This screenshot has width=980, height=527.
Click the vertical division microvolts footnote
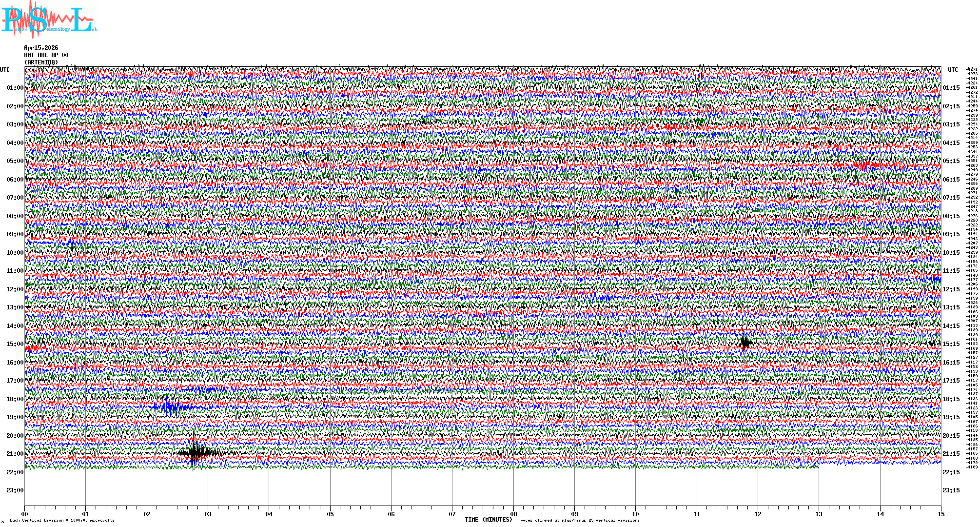(62, 520)
